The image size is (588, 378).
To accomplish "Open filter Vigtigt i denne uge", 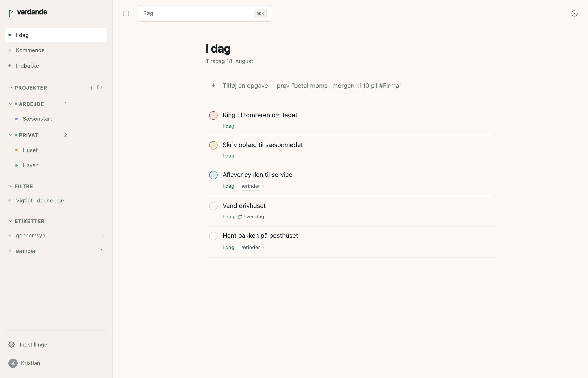I will click(56, 201).
